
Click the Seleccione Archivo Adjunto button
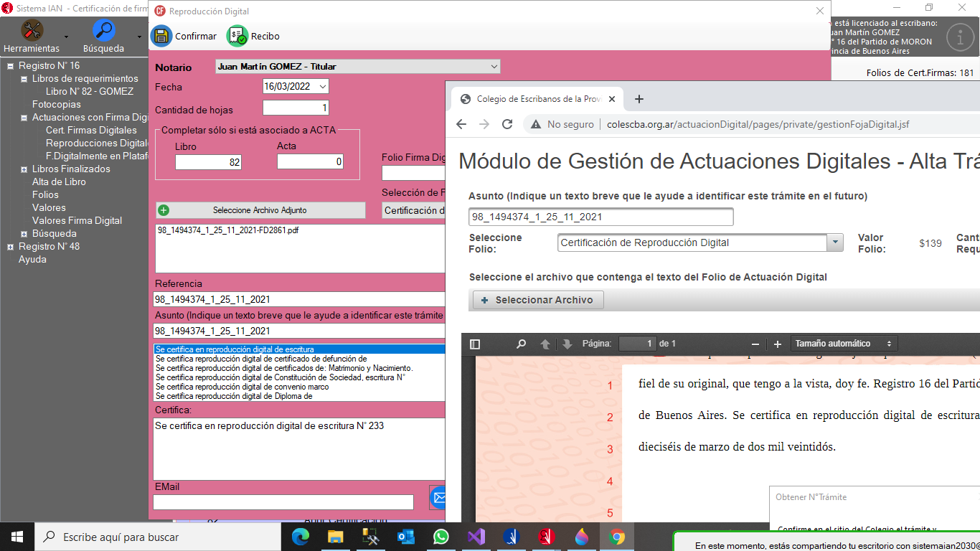coord(260,210)
